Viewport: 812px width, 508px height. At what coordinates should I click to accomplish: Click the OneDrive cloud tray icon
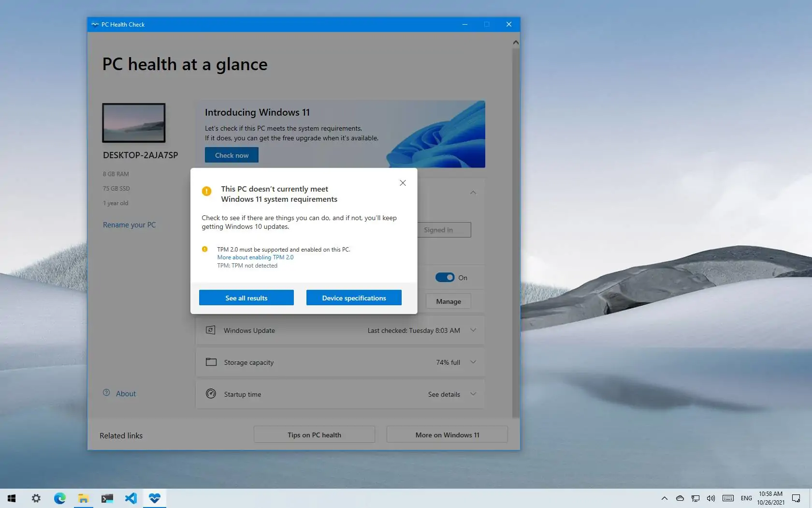pos(680,498)
